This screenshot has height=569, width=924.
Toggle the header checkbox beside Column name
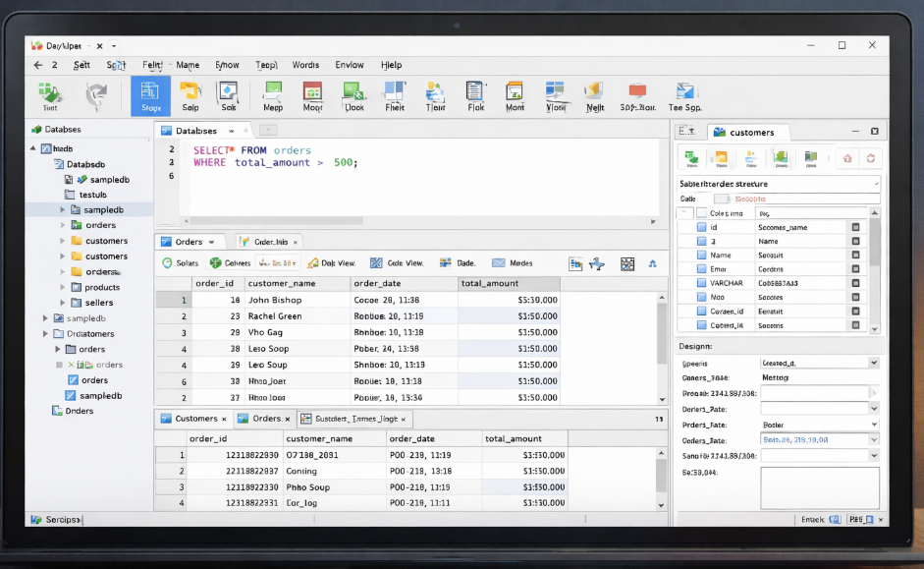[701, 212]
